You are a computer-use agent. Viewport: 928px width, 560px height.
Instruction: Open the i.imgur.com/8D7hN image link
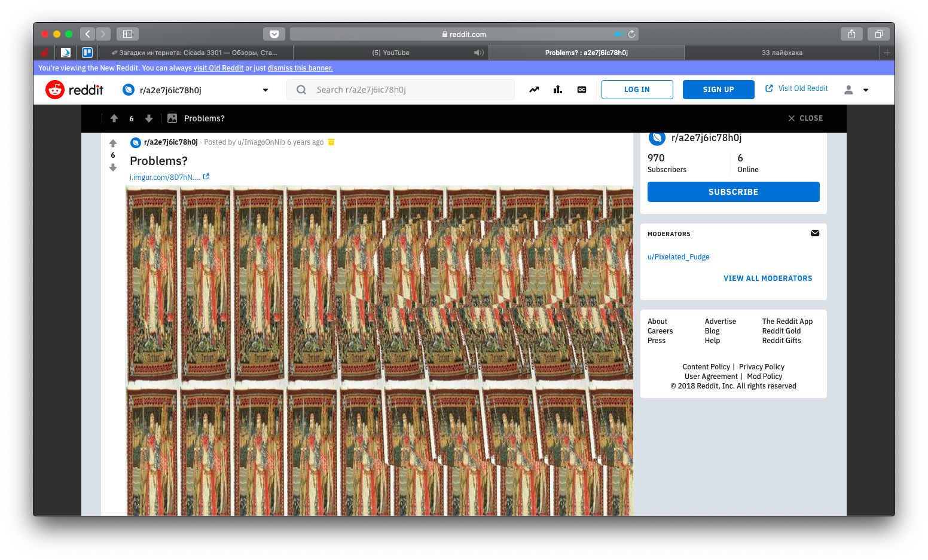[x=165, y=178]
